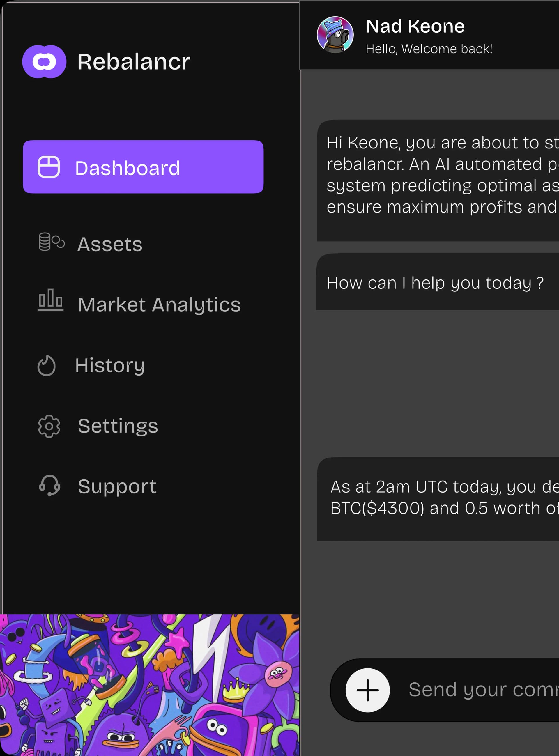Click the History flame icon
The image size is (559, 756).
[46, 366]
